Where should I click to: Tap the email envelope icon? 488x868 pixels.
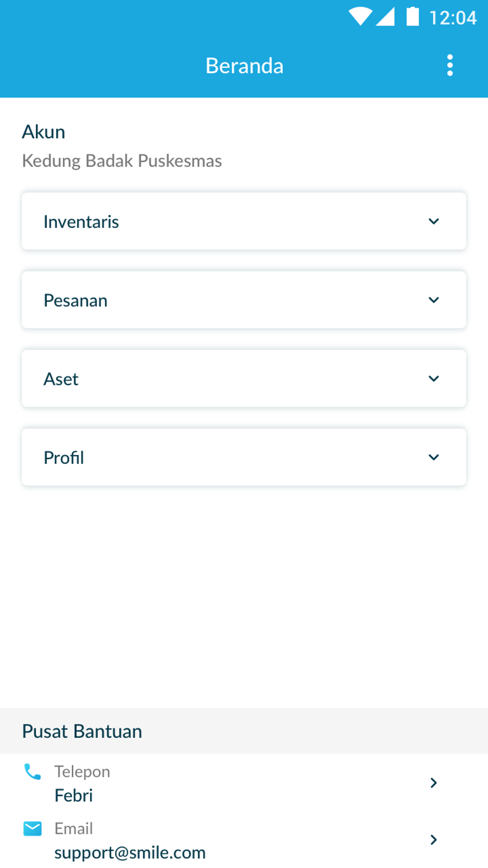click(33, 828)
